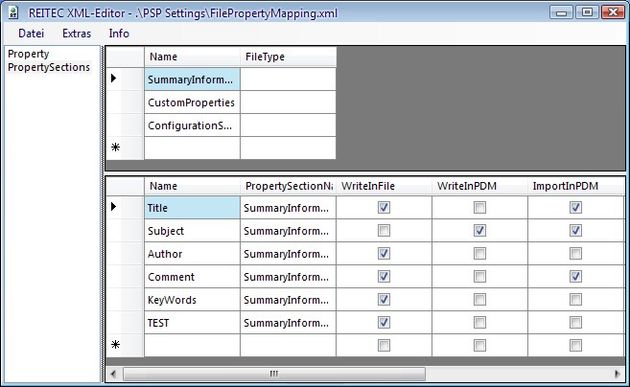Image resolution: width=630 pixels, height=387 pixels.
Task: Select the Author name cell
Action: click(x=192, y=254)
